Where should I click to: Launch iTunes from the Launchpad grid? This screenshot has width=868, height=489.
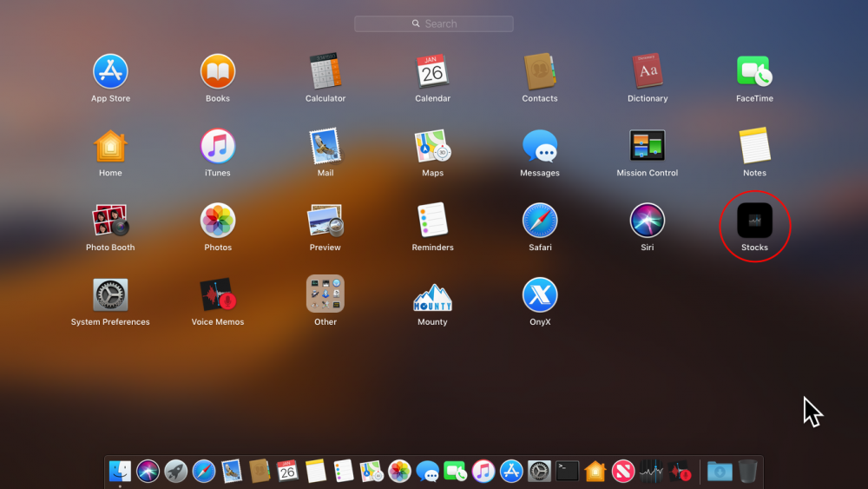pyautogui.click(x=218, y=146)
